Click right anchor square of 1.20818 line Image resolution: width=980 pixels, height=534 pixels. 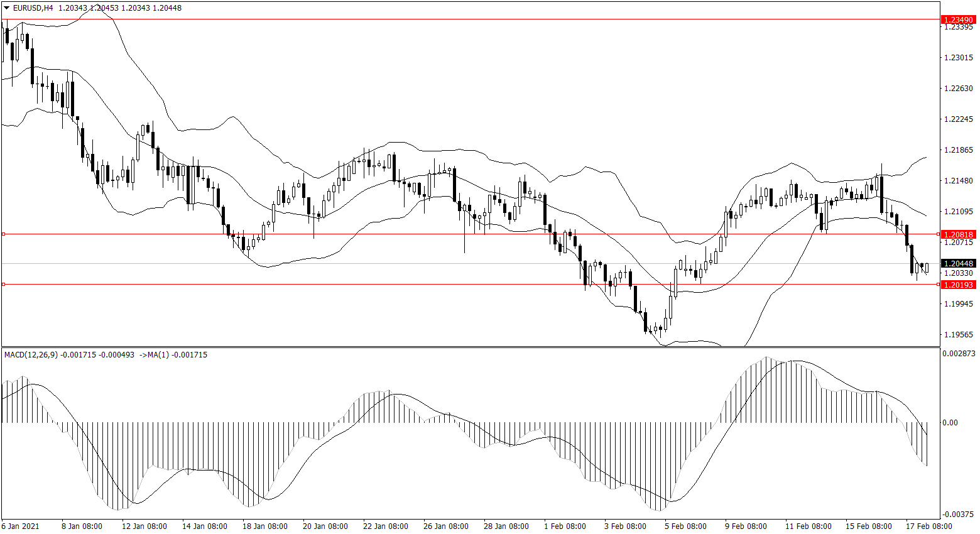click(x=939, y=234)
